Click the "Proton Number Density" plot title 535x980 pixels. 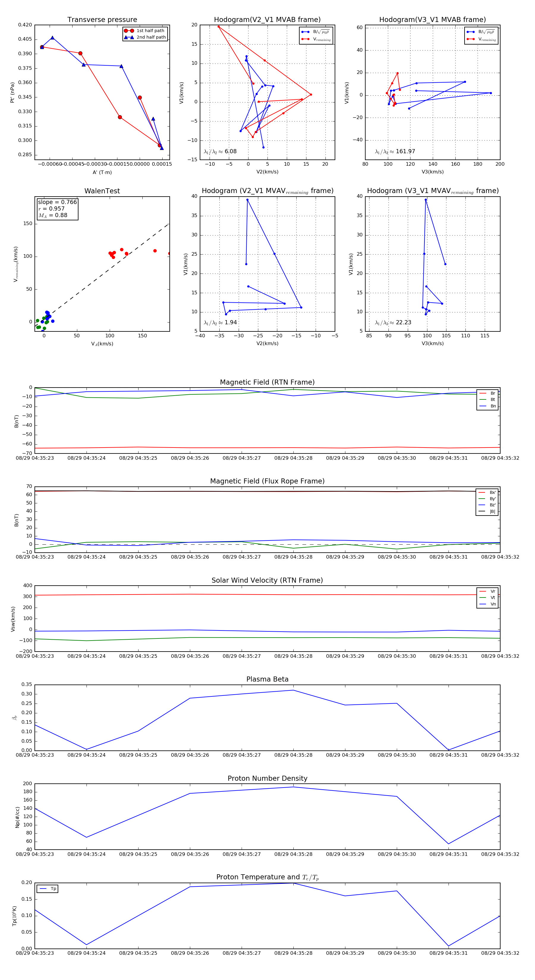click(x=267, y=778)
